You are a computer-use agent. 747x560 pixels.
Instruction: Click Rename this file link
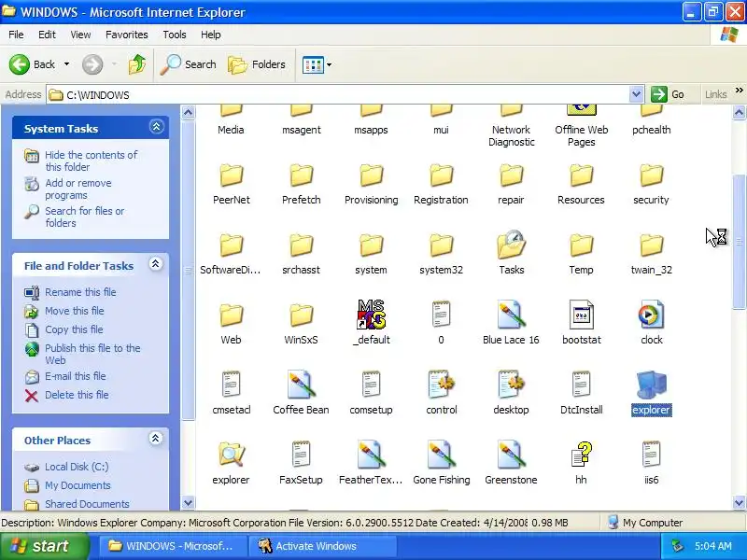point(80,292)
